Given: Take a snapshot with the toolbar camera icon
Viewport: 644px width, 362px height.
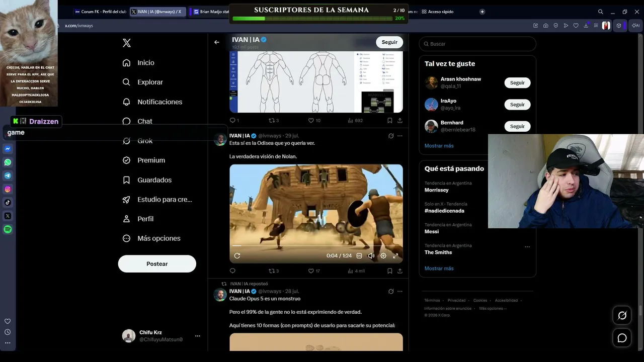Looking at the screenshot, I should pos(545,26).
